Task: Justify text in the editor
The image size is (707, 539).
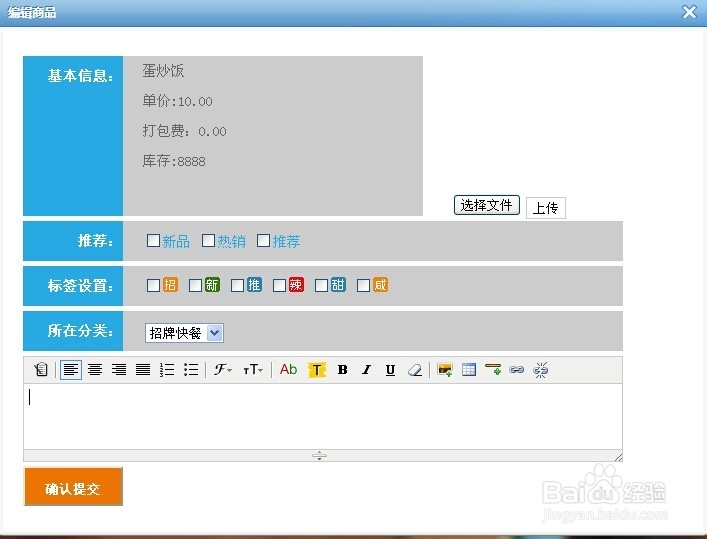Action: 143,369
